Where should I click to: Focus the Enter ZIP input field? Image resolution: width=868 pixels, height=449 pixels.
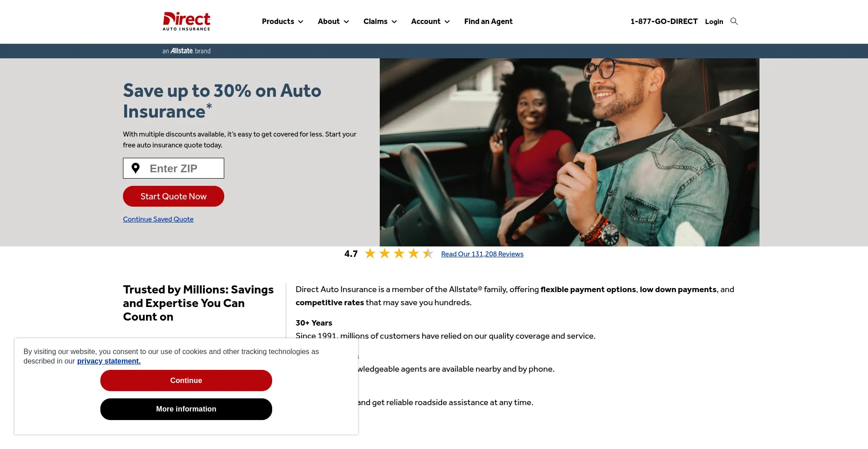[174, 168]
